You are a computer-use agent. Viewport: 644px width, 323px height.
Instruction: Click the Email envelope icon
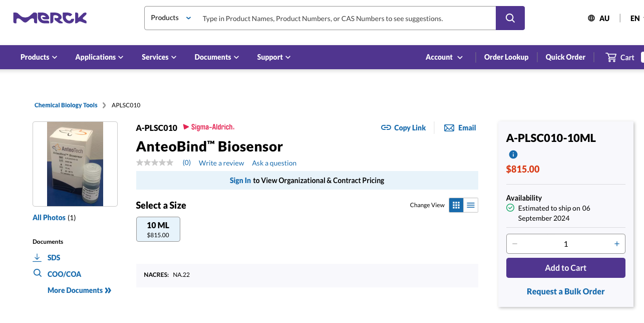tap(449, 128)
